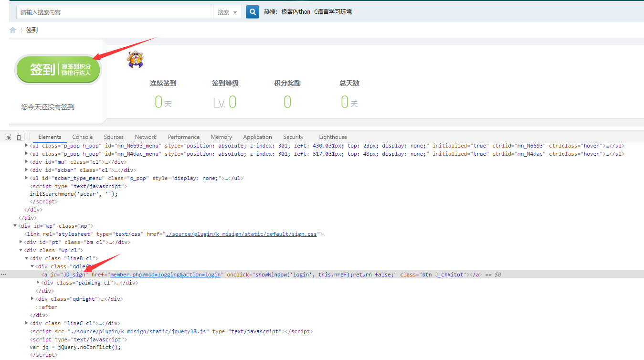This screenshot has height=360, width=644.
Task: Open the Memory tab
Action: pyautogui.click(x=222, y=137)
